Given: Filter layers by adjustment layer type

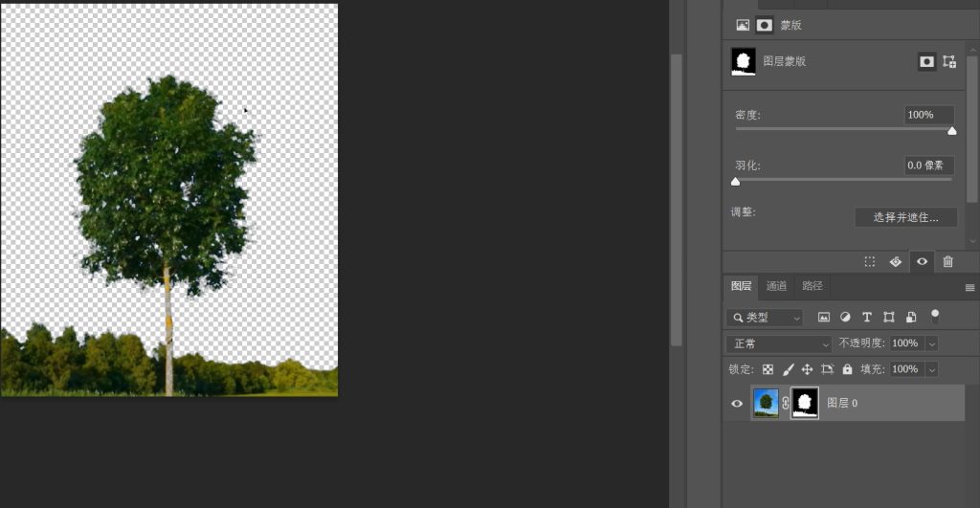Looking at the screenshot, I should point(845,317).
